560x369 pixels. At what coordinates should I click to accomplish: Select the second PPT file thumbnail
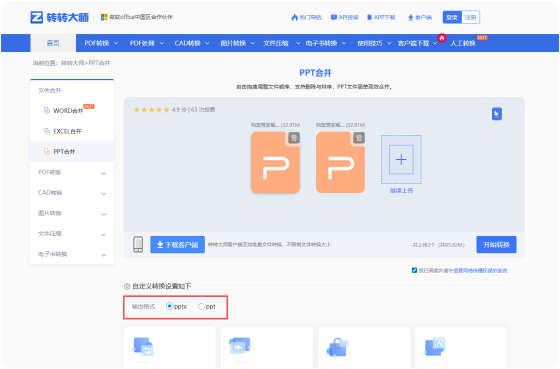[x=340, y=163]
